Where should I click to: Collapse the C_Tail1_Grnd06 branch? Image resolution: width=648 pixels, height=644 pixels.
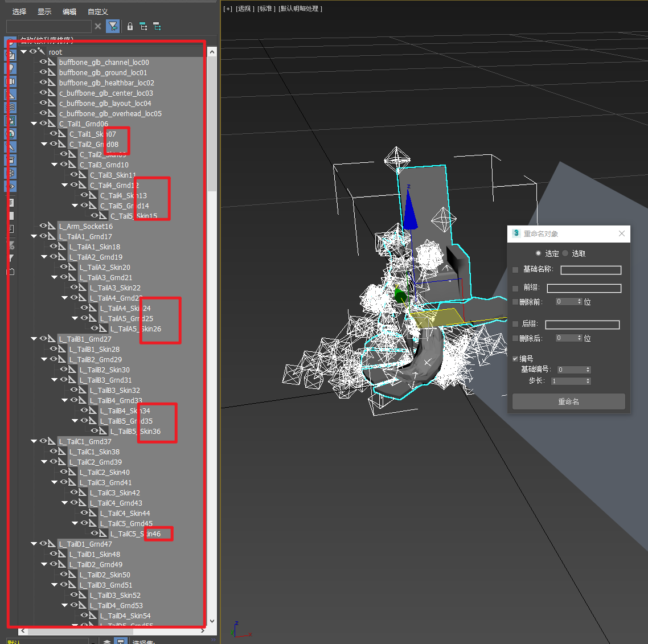click(x=34, y=123)
